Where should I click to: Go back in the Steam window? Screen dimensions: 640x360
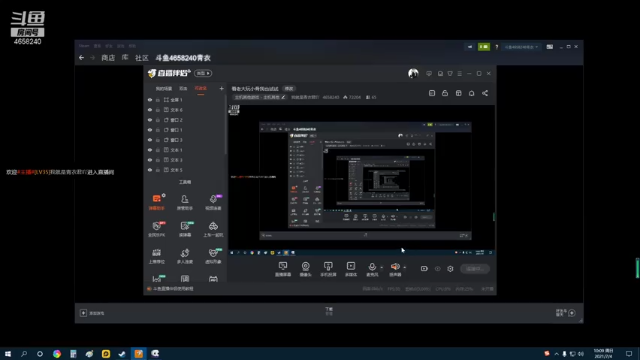(81, 58)
